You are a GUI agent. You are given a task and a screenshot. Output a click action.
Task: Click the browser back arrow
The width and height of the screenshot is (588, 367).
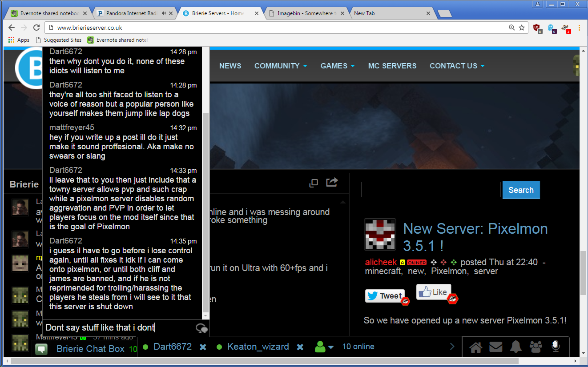coord(12,28)
